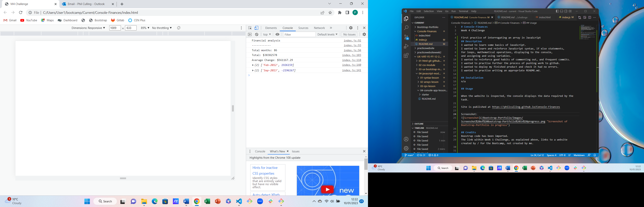Open the Hints for inactive CSS properties link
Viewport: 644px width, 207px height.
(x=265, y=171)
